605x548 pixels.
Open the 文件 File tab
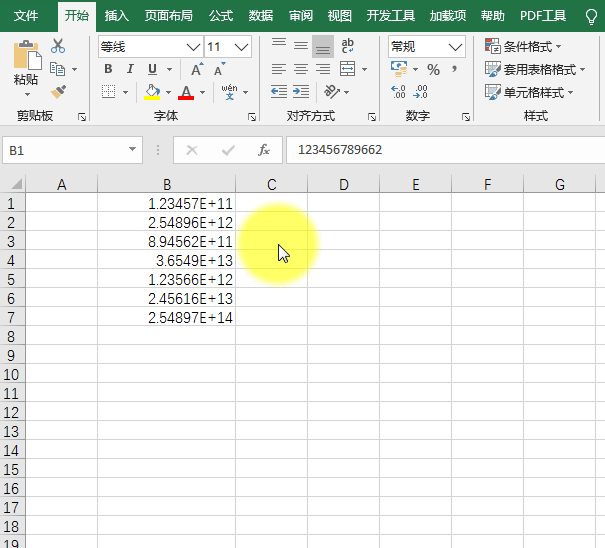tap(26, 16)
